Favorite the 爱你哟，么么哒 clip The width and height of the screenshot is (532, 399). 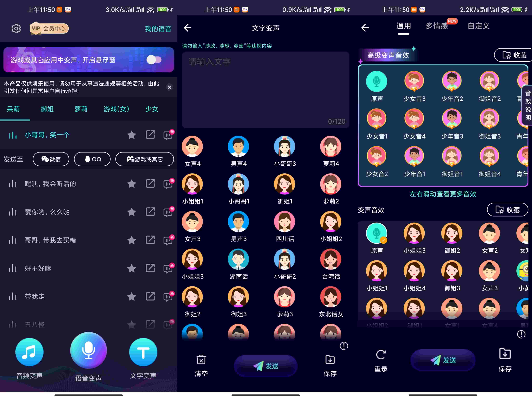coord(132,212)
